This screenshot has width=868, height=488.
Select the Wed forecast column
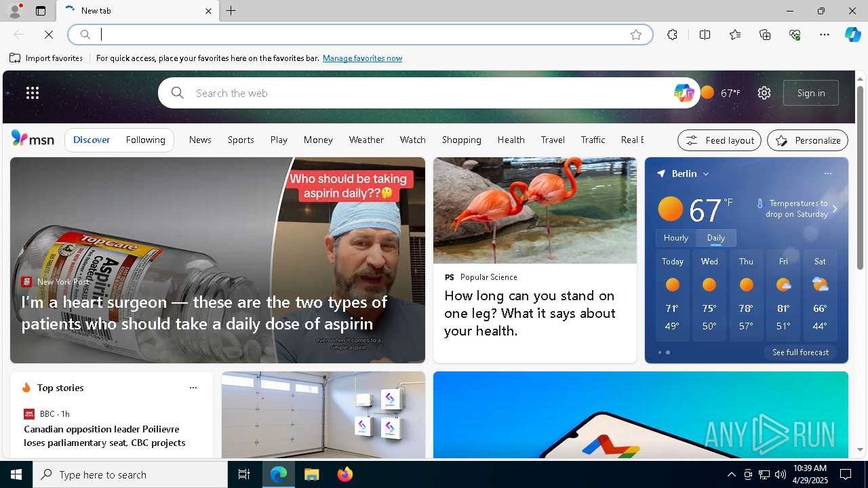[x=709, y=296]
